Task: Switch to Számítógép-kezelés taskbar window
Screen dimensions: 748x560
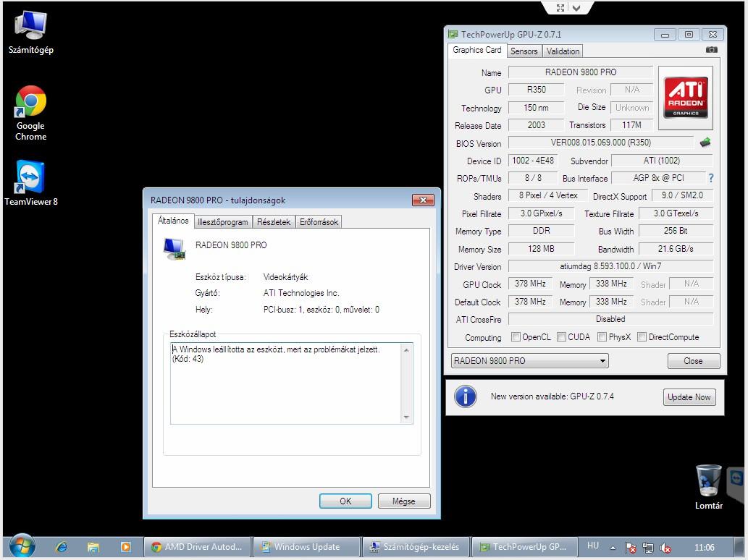Action: 416,547
